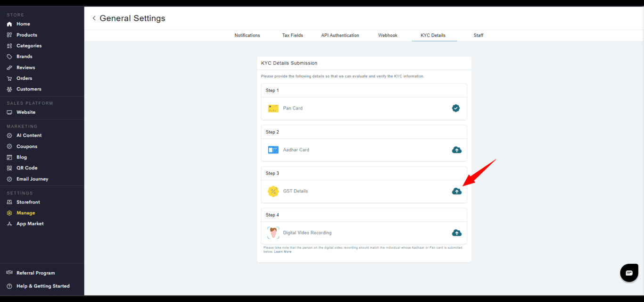Upload Aadhar Card via cloud icon

[456, 150]
